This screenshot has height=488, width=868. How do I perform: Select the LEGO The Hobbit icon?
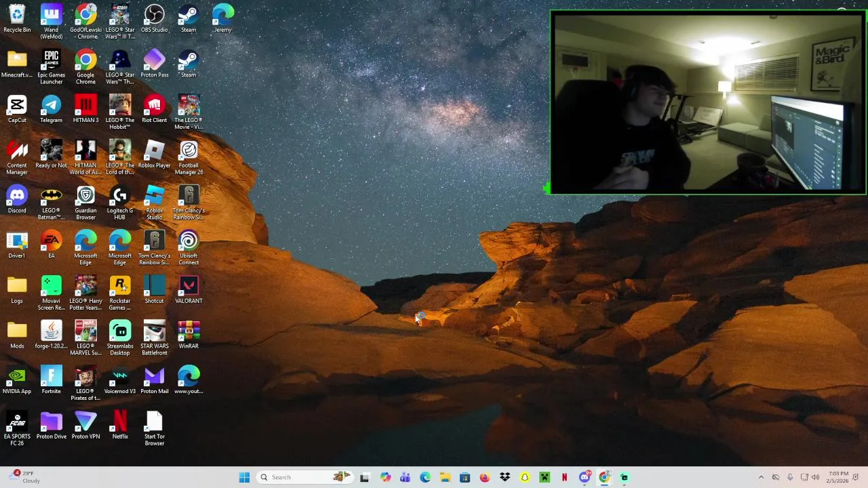[120, 113]
